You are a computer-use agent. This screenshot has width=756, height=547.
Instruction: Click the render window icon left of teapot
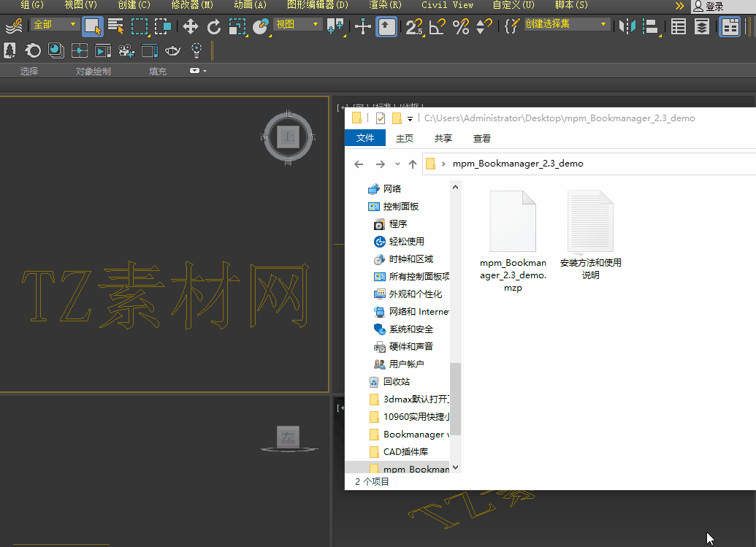[150, 50]
